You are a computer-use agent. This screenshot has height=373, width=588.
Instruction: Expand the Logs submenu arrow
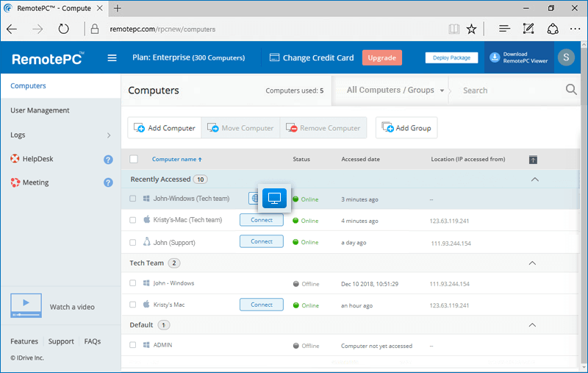pos(109,135)
